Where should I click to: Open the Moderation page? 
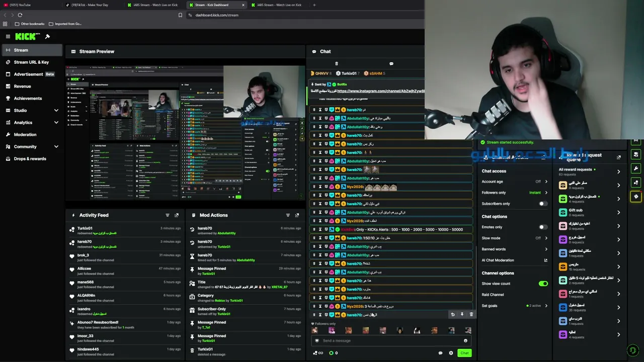click(x=32, y=135)
